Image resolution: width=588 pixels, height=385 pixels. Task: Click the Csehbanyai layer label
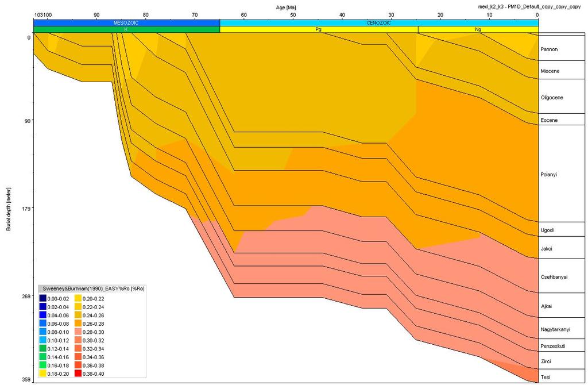coord(554,277)
